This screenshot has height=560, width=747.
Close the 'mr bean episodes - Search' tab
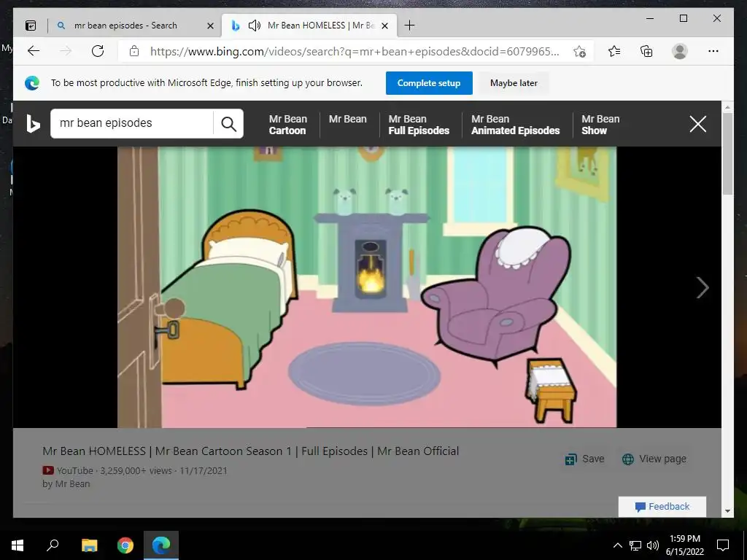click(x=210, y=26)
